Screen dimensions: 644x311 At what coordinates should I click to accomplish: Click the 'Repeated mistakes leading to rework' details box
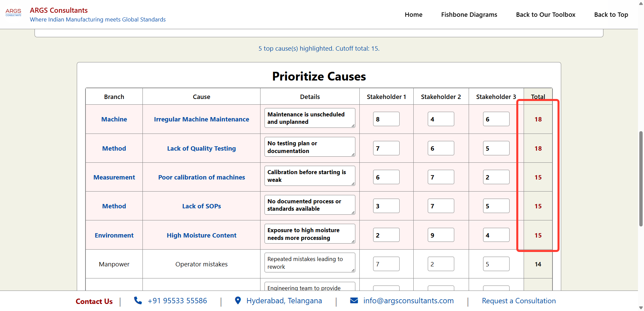pos(310,263)
